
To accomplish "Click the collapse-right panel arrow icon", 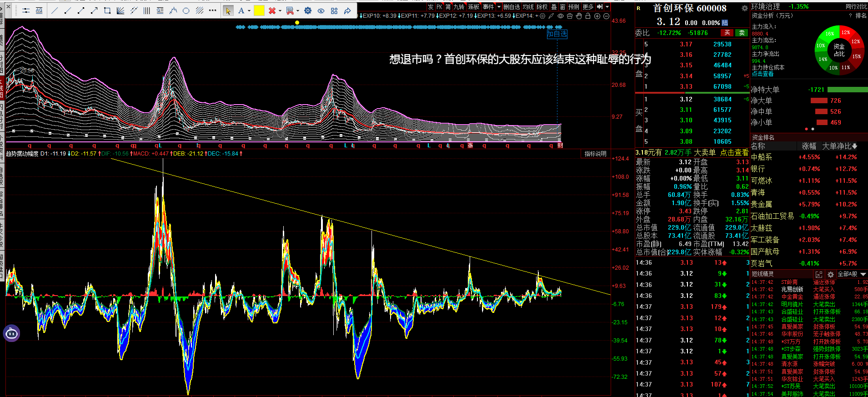I will tap(600, 7).
